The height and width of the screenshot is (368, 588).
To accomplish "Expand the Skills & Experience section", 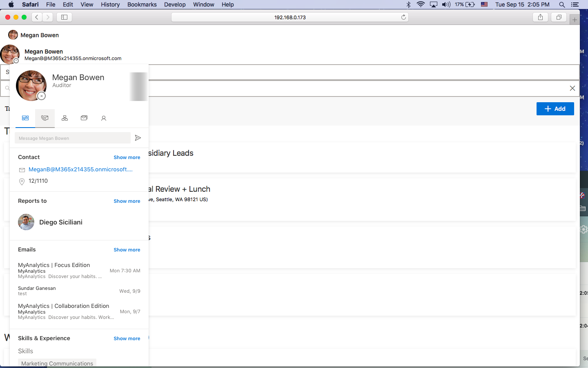I will (127, 339).
